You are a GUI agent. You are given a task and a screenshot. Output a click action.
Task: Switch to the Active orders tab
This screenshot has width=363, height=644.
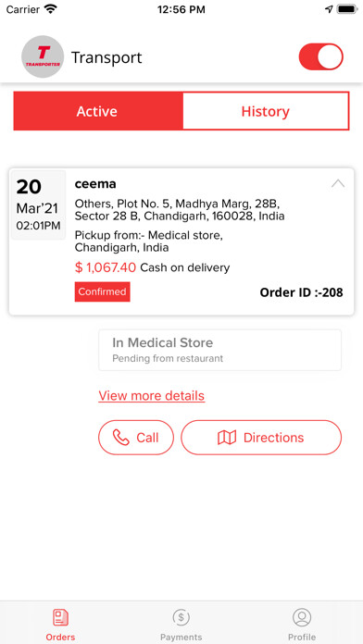(98, 111)
